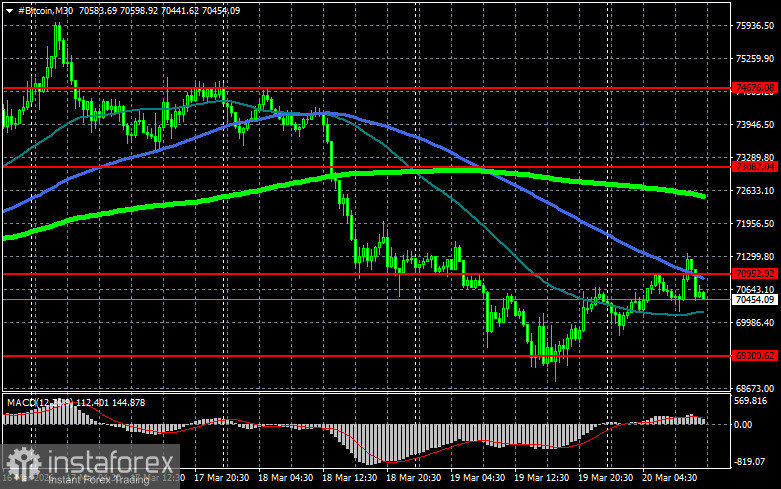Open the chart dropdown arrow beside #Bitcoin,M30
Screen dimensions: 781x489
point(9,10)
